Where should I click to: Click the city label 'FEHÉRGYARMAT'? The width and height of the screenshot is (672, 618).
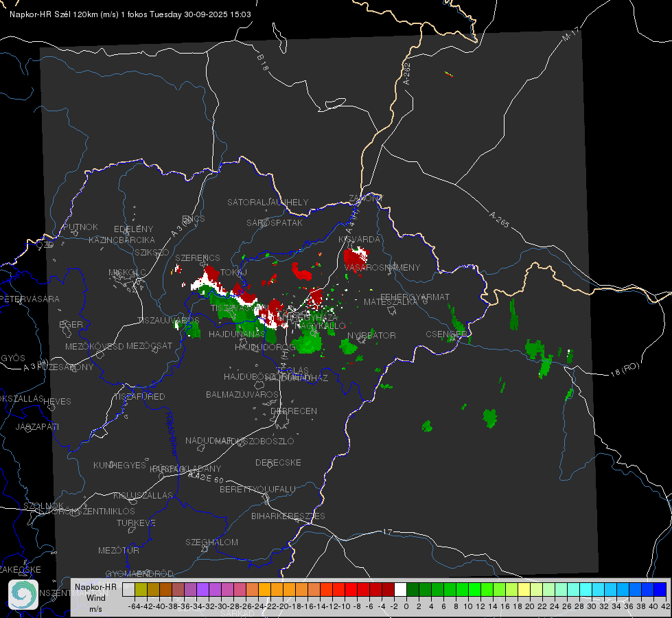point(415,297)
